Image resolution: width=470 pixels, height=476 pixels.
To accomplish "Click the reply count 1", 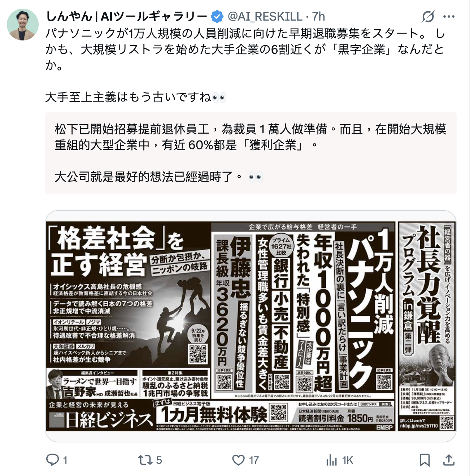I will tap(65, 460).
